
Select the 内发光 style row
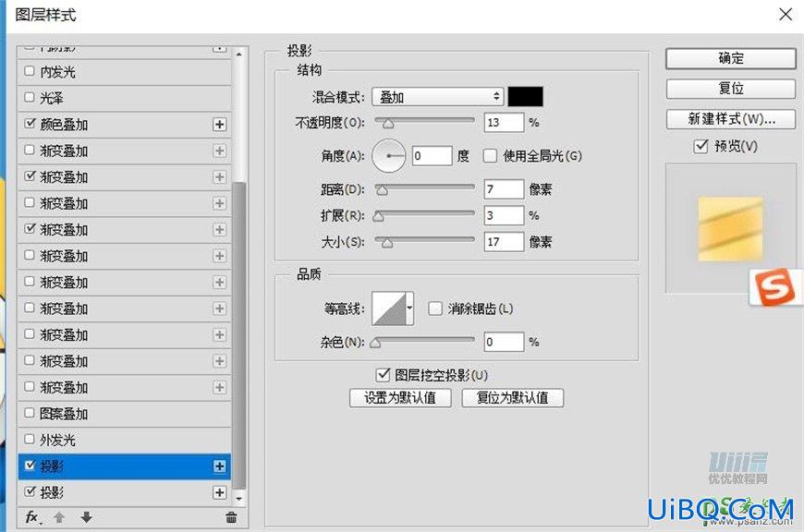point(124,72)
